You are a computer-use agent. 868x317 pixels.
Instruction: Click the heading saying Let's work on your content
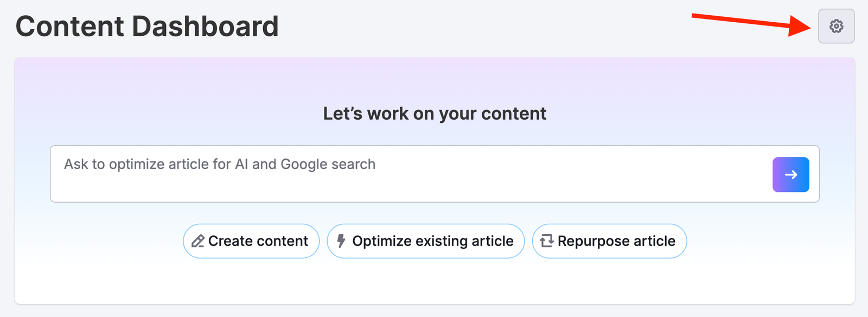(x=434, y=114)
